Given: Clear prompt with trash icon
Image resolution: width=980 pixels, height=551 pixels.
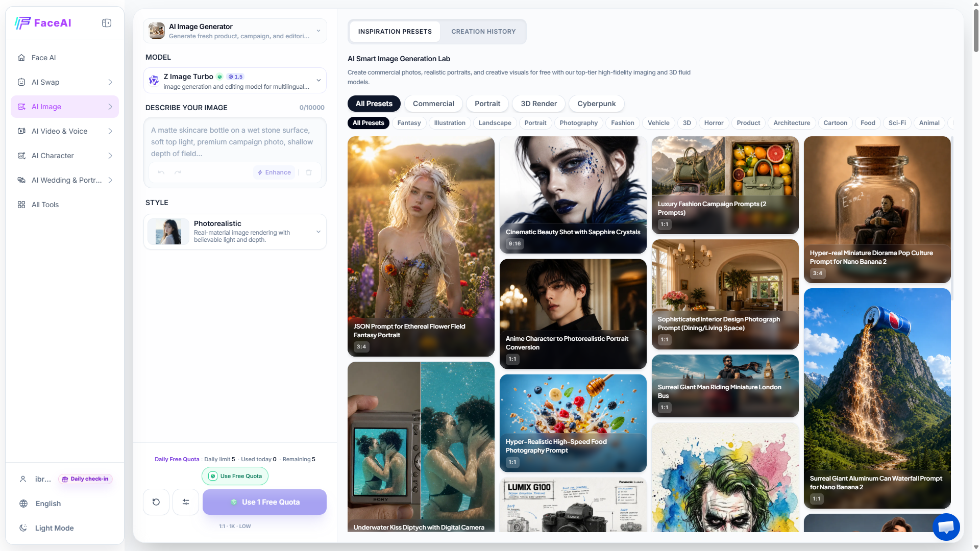Looking at the screenshot, I should point(309,172).
